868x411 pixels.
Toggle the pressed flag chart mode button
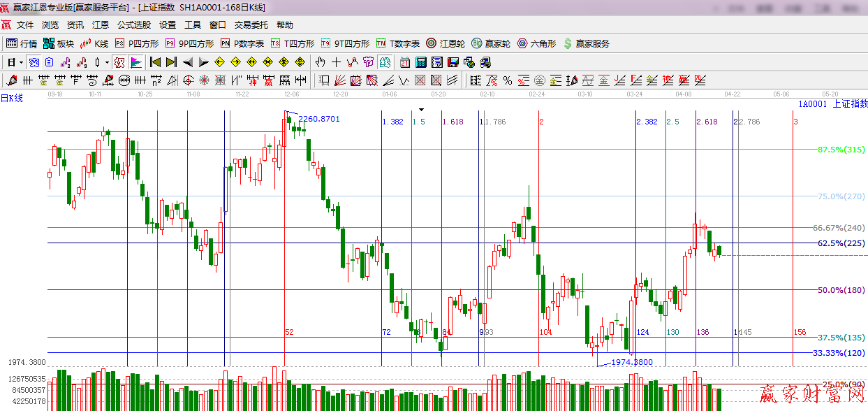coord(135,62)
